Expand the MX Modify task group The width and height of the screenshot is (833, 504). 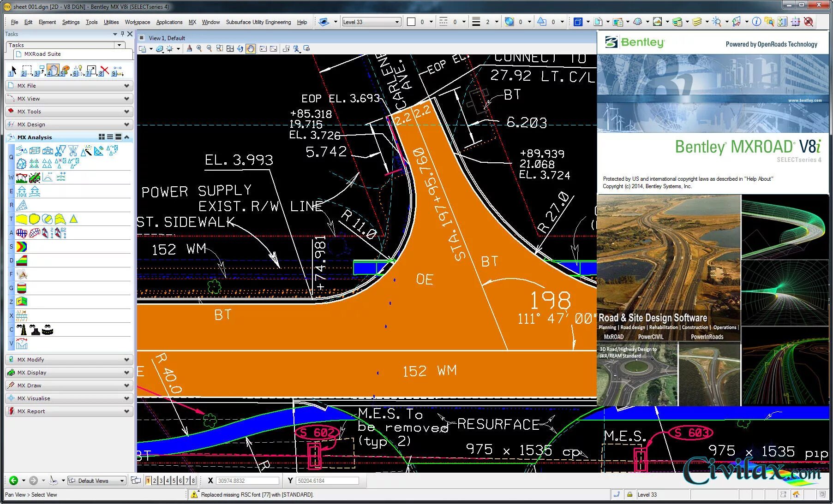(69, 360)
